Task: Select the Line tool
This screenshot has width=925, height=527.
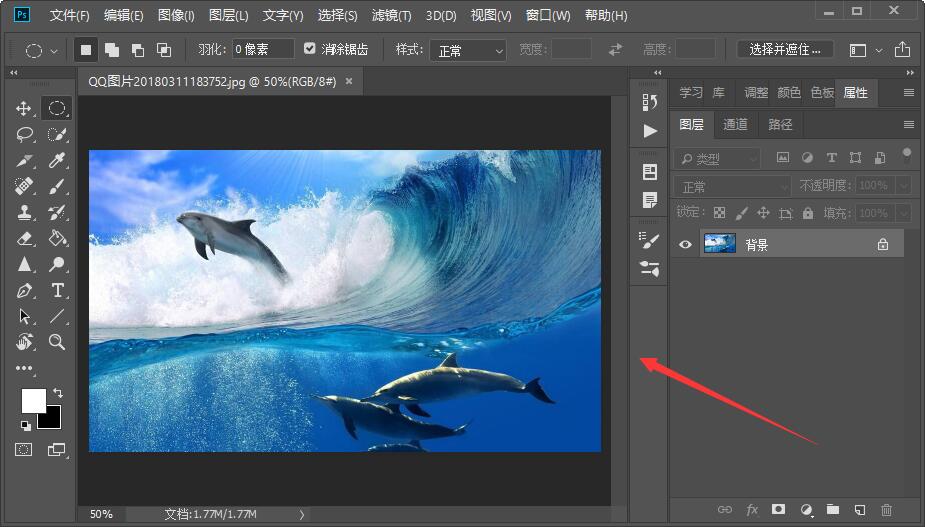Action: click(x=57, y=316)
